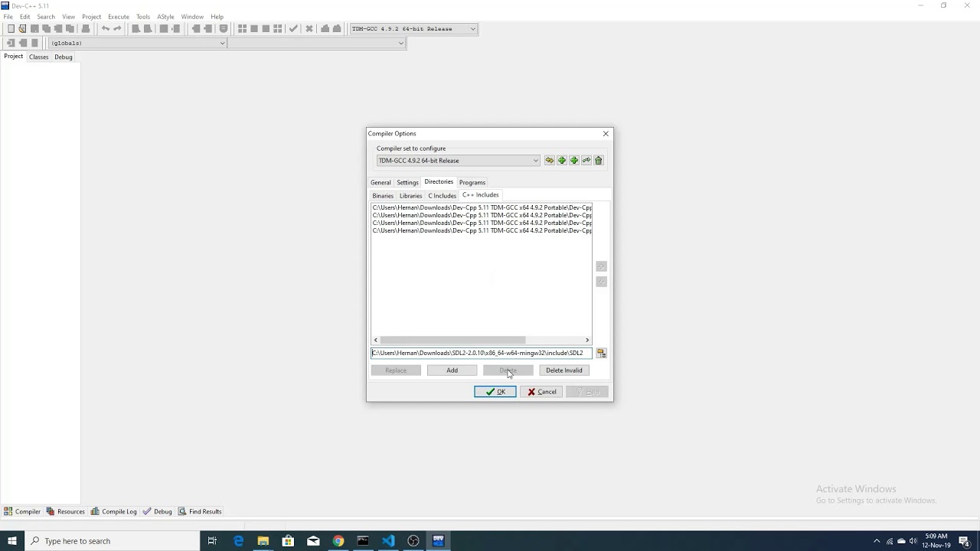Viewport: 980px width, 551px height.
Task: Open the Project menu in menu bar
Action: click(x=91, y=17)
